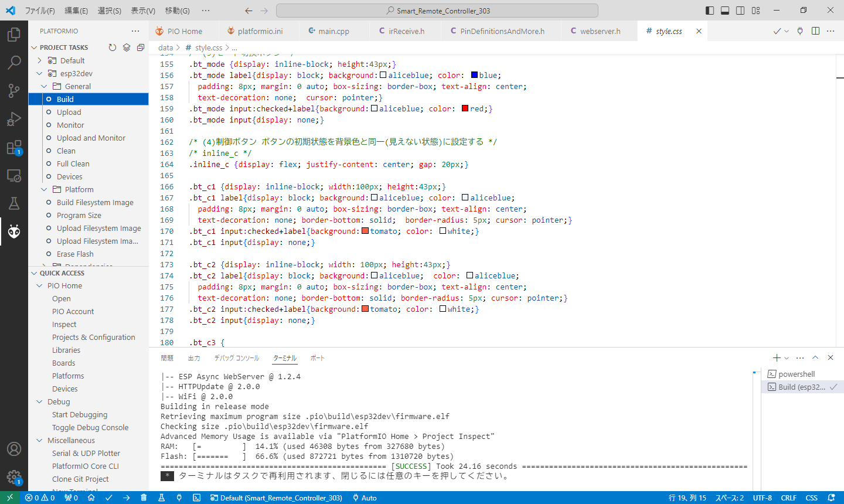Click the trash can icon in status bar
844x504 pixels.
144,498
